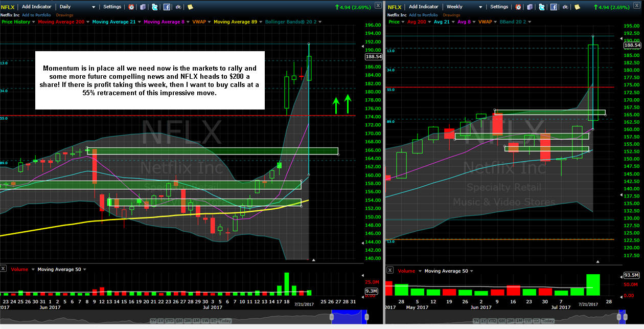This screenshot has width=644, height=329.
Task: Remove the Volume pane in daily chart
Action: (x=3, y=269)
